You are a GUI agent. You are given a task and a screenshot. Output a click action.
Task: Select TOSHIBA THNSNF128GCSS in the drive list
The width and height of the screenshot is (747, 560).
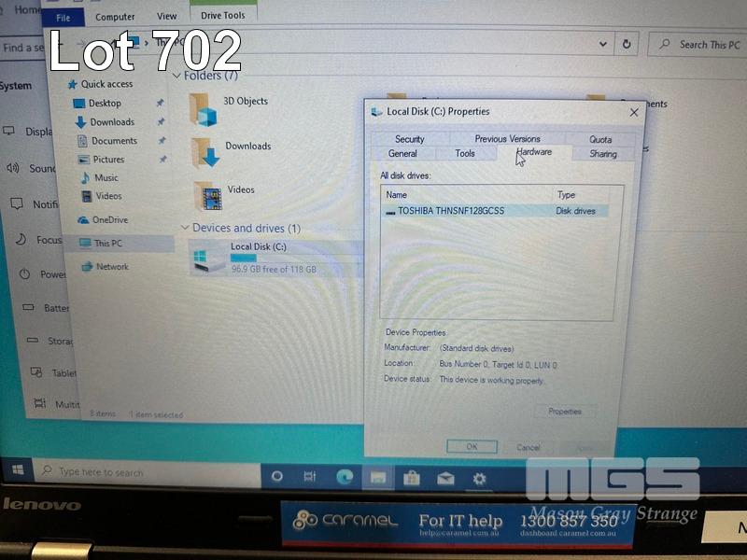(450, 211)
